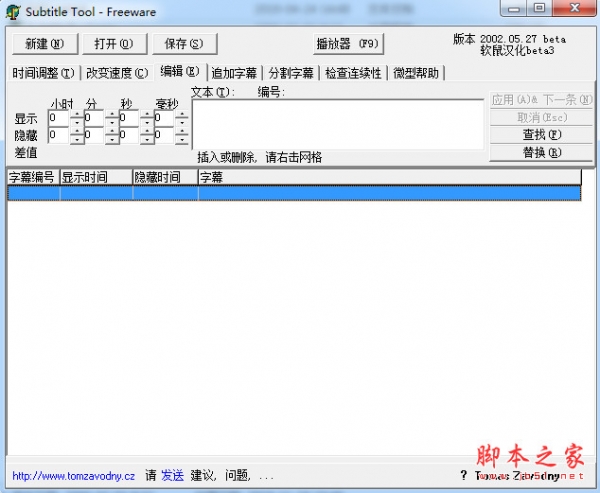Click the 查找 (F) button

[x=541, y=135]
